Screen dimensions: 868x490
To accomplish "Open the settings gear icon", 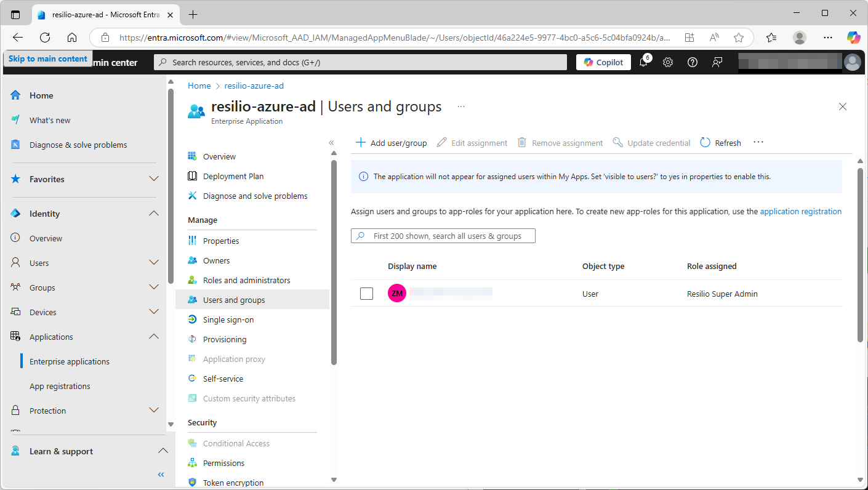I will pos(668,62).
